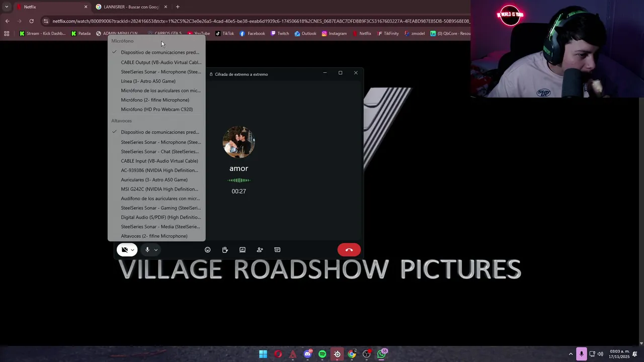
Task: Open the Chrome apps grid bookmark
Action: tap(7, 34)
